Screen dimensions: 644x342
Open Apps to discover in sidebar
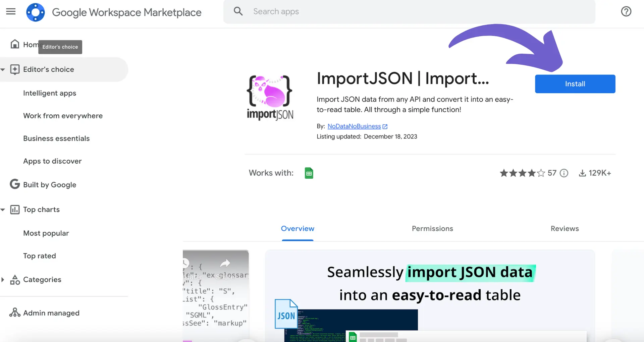52,161
